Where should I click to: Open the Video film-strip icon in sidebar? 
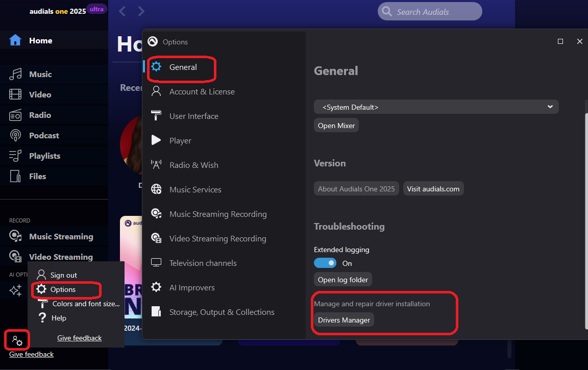(15, 94)
